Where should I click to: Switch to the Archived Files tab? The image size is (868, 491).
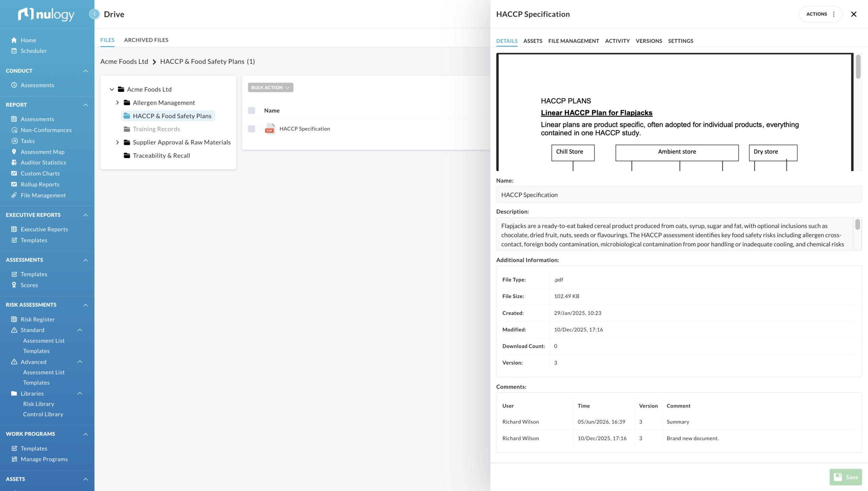[146, 40]
